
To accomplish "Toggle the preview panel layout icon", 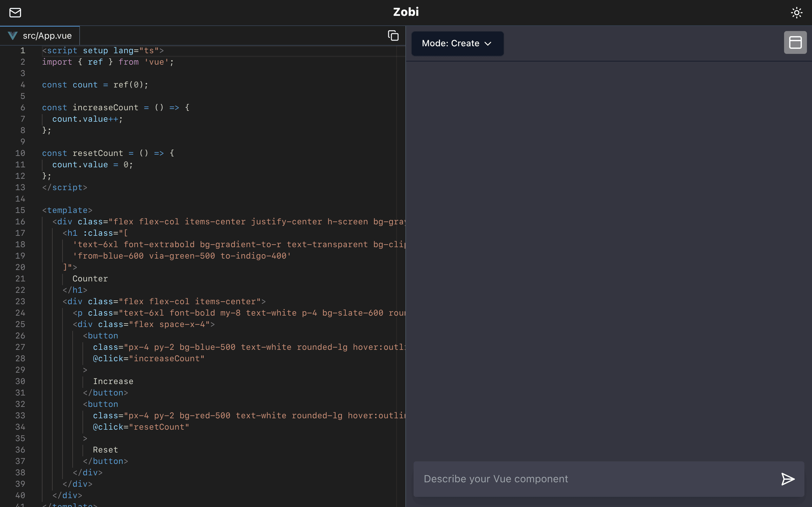I will [795, 42].
